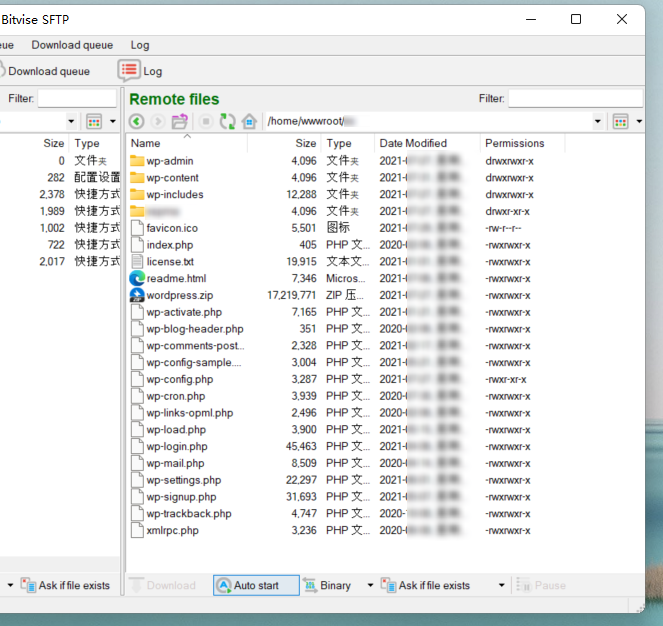
Task: Select wp-signup.php file row
Action: pos(345,497)
